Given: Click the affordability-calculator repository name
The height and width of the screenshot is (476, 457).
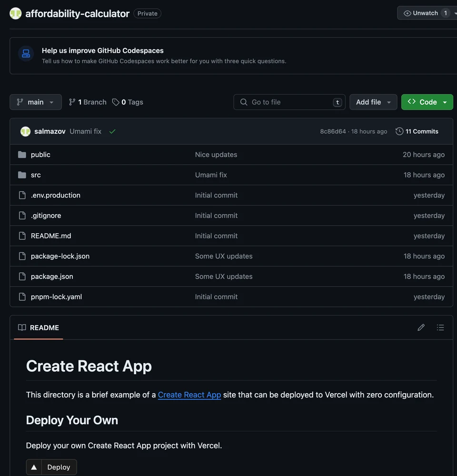Looking at the screenshot, I should click(78, 14).
